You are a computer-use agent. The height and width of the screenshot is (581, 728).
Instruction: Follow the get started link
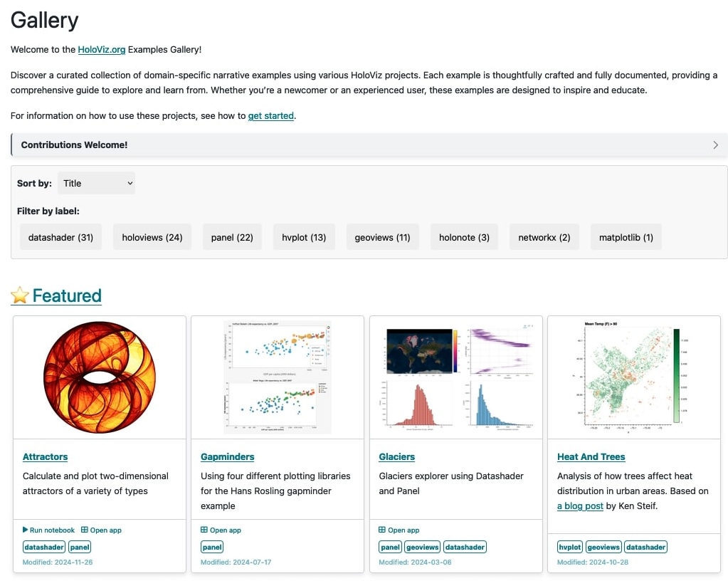click(x=271, y=115)
